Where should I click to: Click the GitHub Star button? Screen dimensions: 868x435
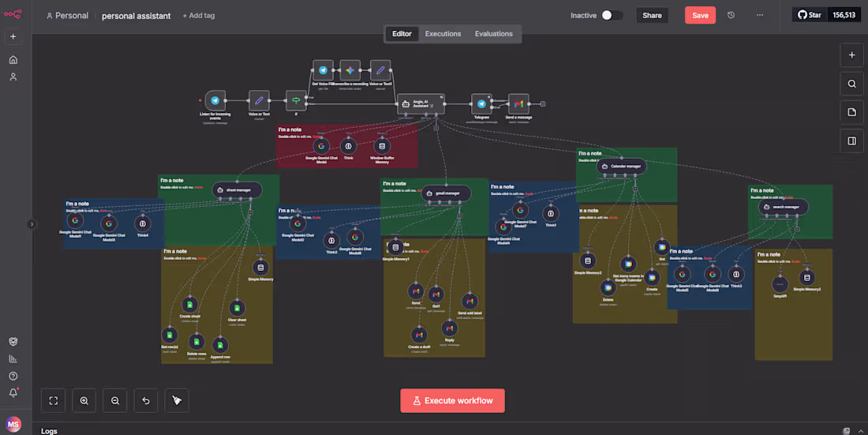tap(810, 15)
